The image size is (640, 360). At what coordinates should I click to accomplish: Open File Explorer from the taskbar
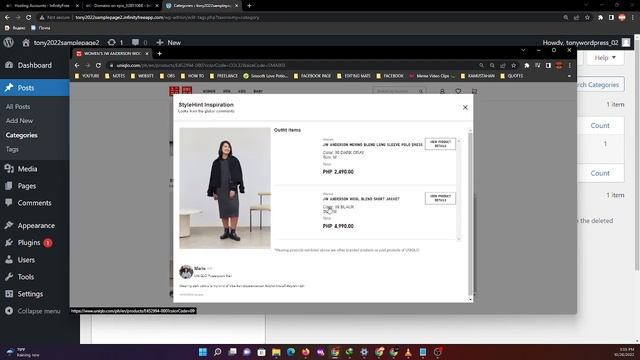pyautogui.click(x=276, y=352)
